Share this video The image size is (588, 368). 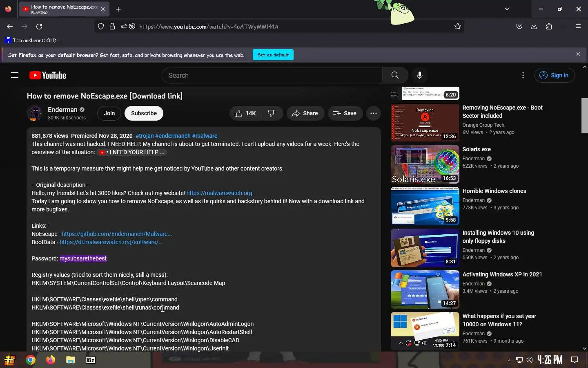[x=305, y=113]
